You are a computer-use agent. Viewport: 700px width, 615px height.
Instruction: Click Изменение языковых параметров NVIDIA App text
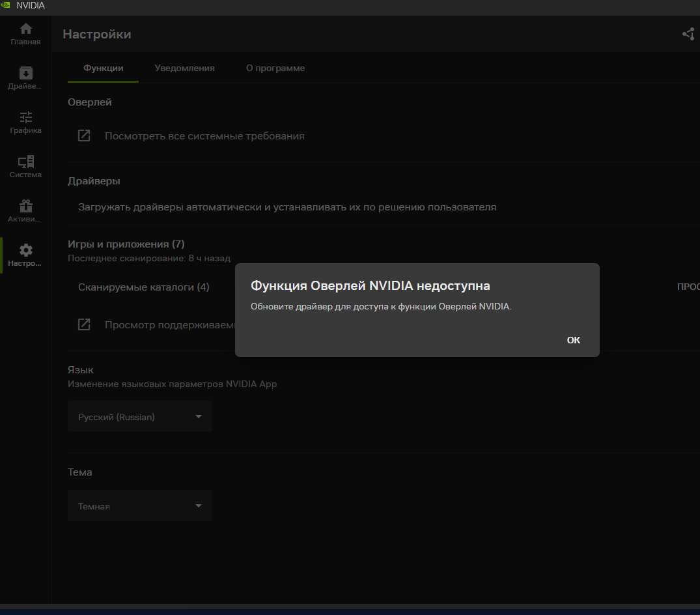[173, 384]
